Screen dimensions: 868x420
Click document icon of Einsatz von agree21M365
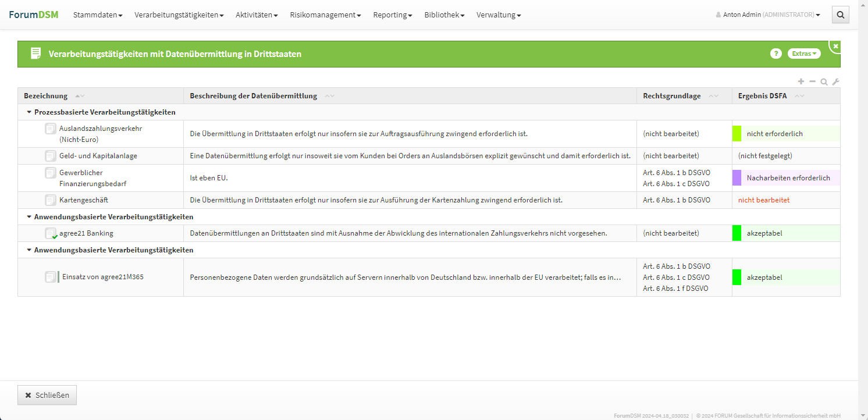51,277
